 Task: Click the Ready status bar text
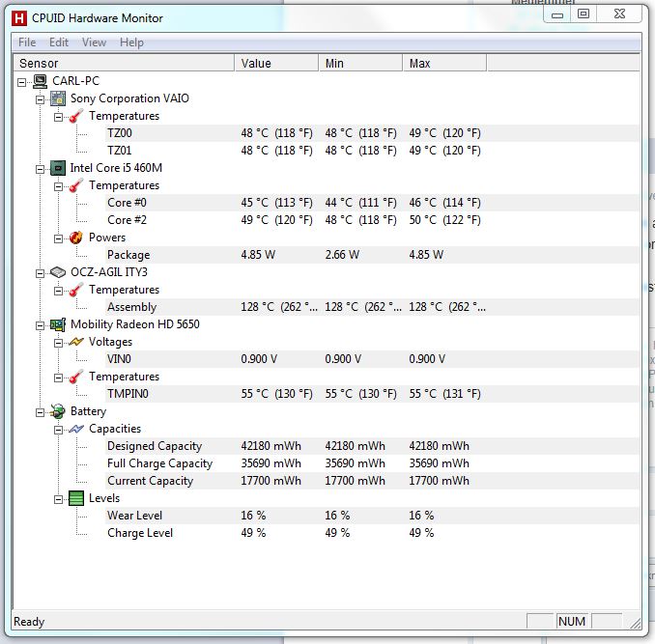[x=29, y=622]
